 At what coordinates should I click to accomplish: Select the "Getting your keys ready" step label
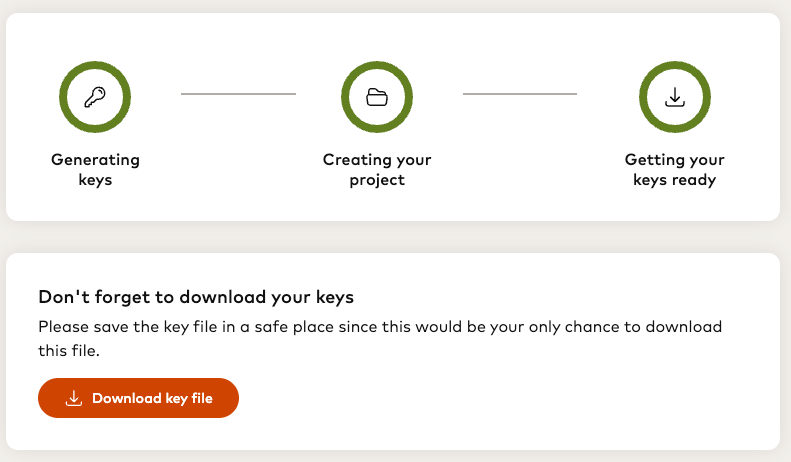click(675, 170)
